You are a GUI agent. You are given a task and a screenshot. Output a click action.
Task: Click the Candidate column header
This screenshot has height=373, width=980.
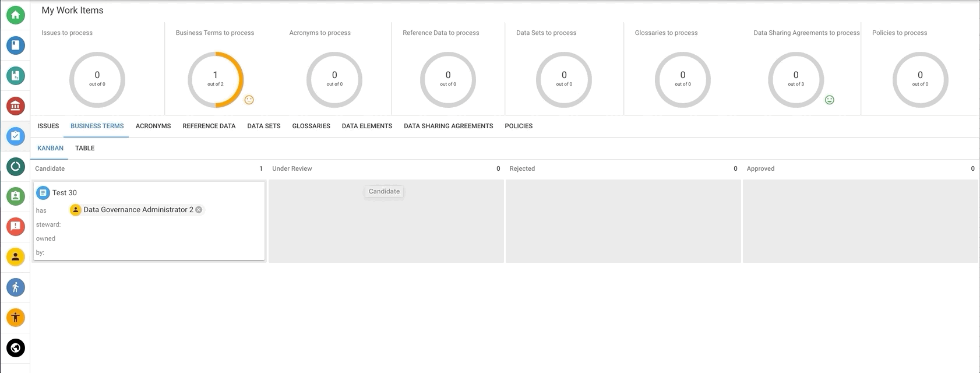(50, 168)
